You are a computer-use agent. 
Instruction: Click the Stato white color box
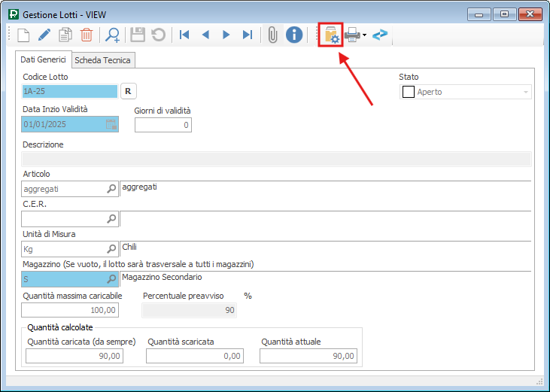[409, 92]
